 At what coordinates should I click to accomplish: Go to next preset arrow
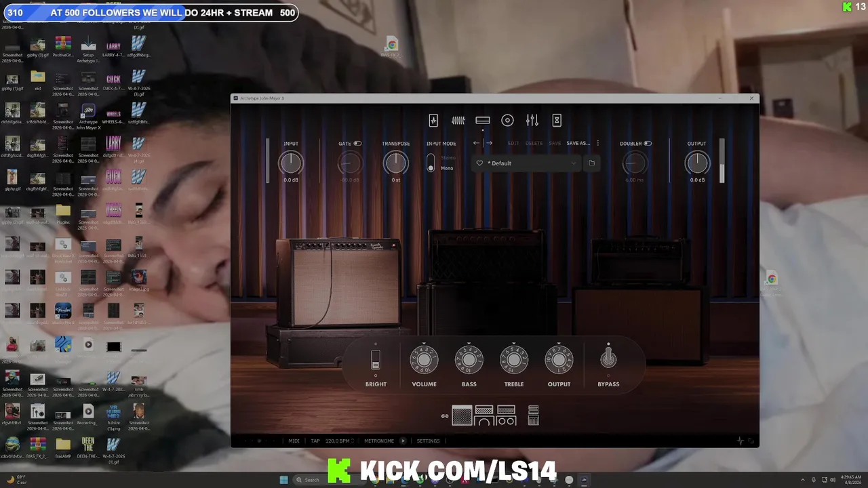(489, 143)
